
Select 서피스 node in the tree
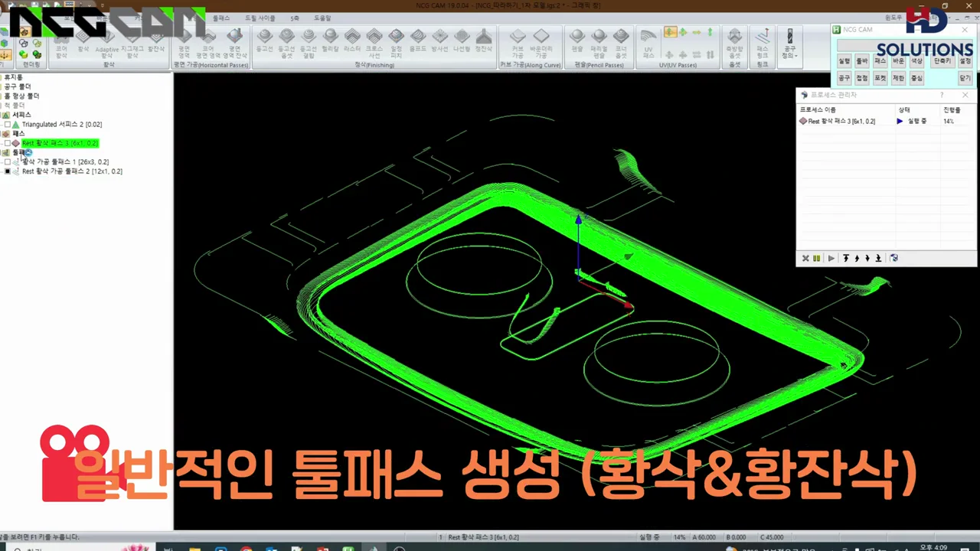tap(21, 115)
